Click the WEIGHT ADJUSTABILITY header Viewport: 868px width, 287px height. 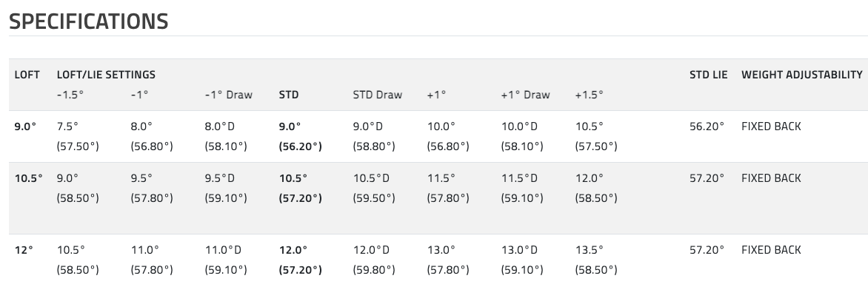(x=802, y=75)
